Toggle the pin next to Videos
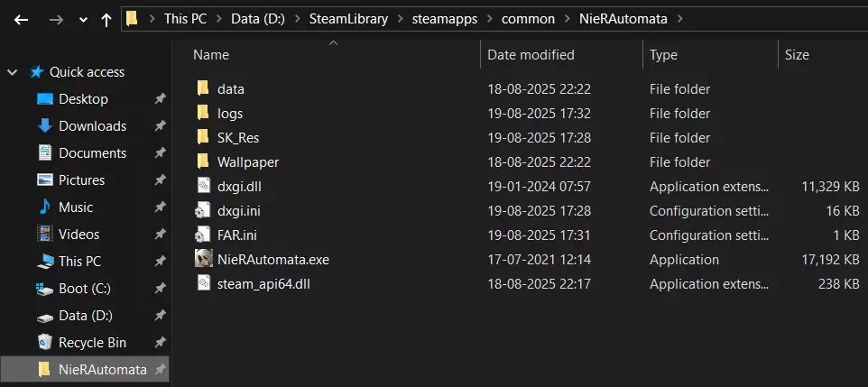868x387 pixels. pos(160,235)
